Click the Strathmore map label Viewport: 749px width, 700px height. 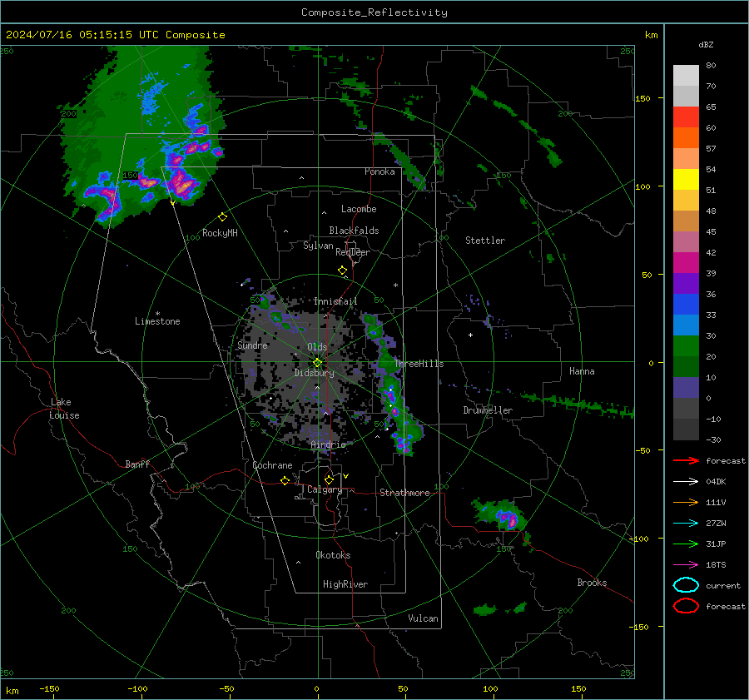pyautogui.click(x=405, y=493)
